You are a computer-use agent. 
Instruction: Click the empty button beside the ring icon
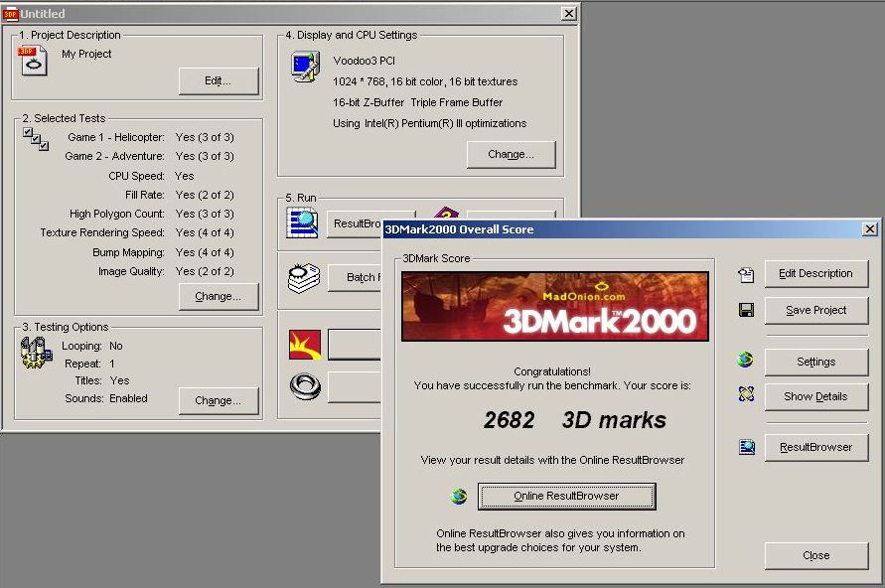click(x=355, y=387)
